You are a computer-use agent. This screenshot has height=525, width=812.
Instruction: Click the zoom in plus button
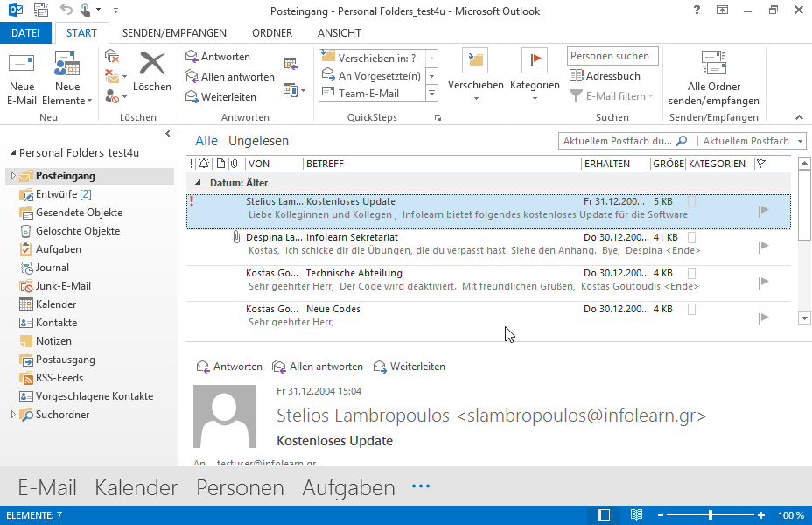[760, 515]
